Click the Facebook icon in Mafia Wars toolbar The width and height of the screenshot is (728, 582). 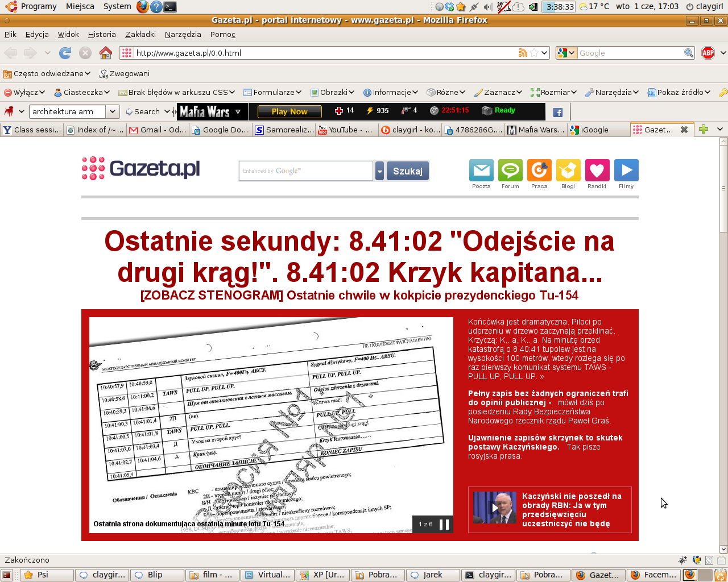(558, 112)
